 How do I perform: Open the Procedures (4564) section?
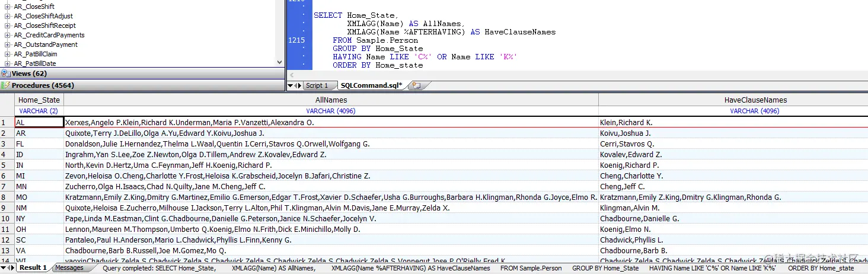click(x=142, y=85)
